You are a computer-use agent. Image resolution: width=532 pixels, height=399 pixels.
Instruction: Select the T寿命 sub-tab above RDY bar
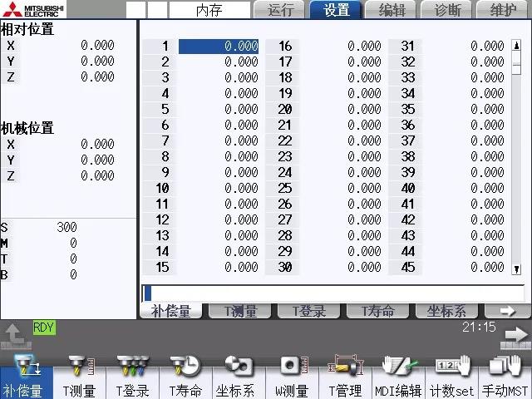[377, 311]
